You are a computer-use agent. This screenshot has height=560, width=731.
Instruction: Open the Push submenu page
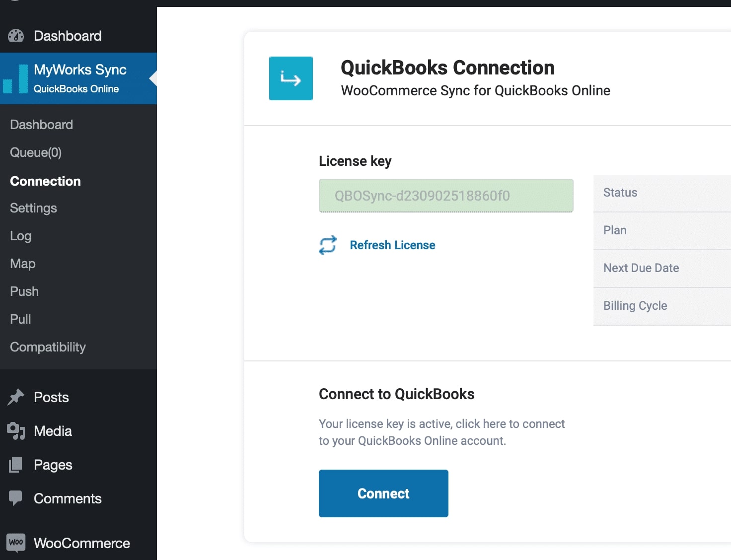[x=24, y=291]
